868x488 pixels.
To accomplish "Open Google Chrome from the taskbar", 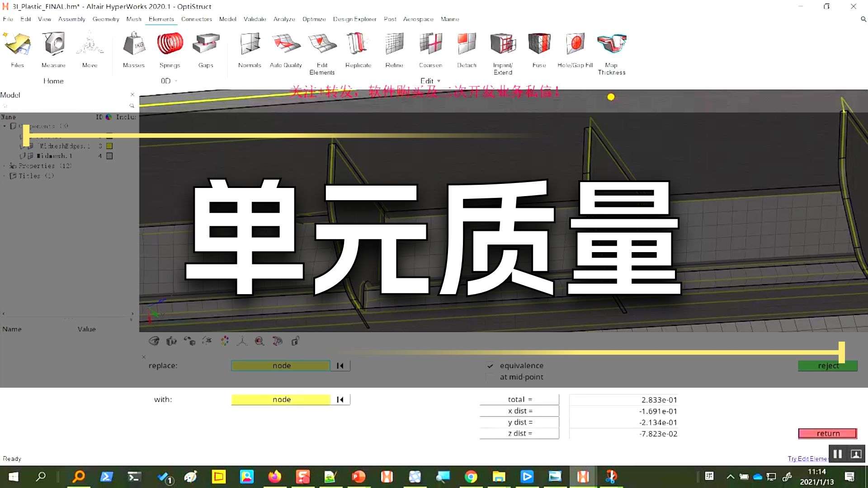I will point(471,477).
